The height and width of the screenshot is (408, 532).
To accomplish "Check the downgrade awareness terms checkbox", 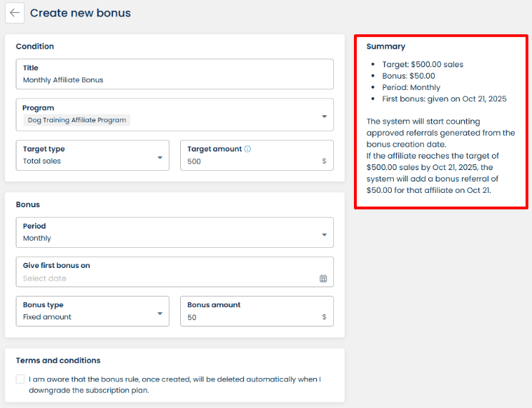I will coord(20,379).
